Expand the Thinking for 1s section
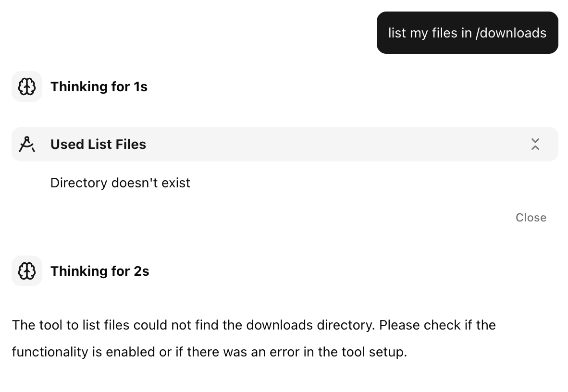The width and height of the screenshot is (568, 392). coord(99,86)
